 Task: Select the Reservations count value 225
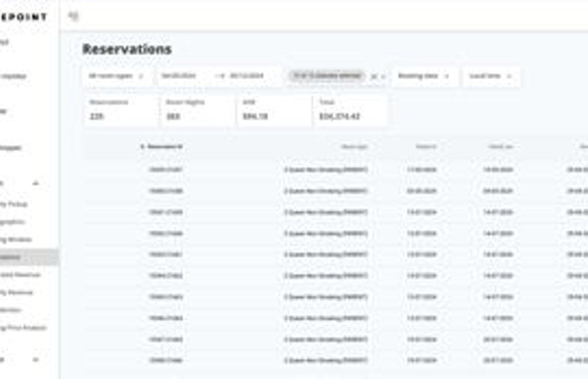coord(97,116)
